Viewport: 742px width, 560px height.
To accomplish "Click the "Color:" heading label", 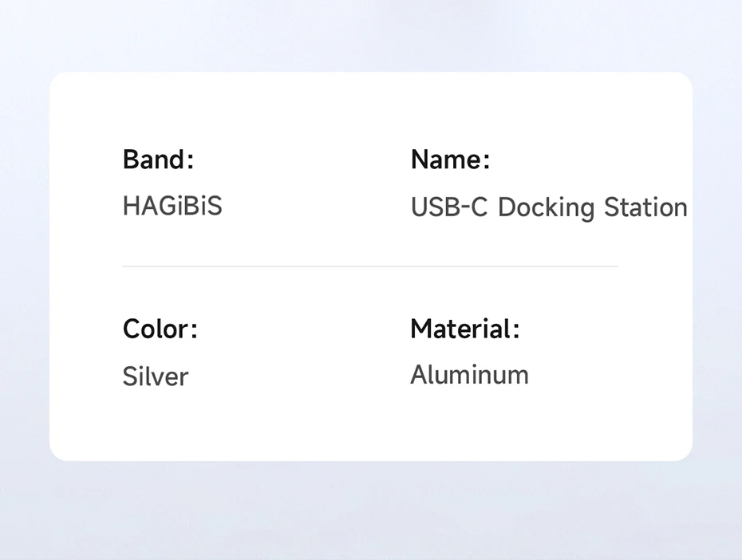I will 160,329.
